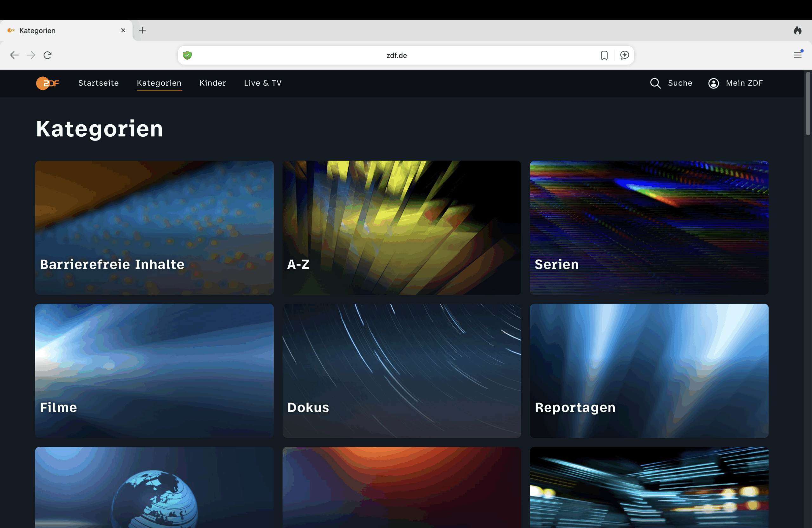
Task: Reload the page with refresh icon
Action: click(48, 55)
